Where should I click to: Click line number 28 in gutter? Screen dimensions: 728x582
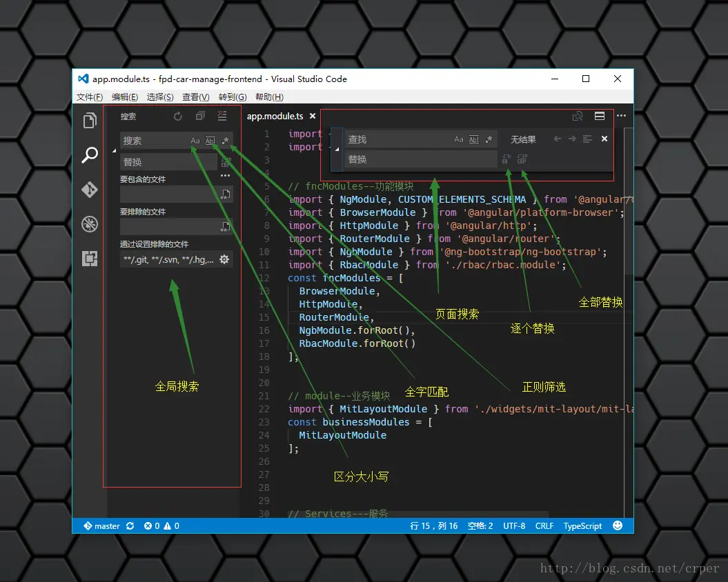(x=264, y=488)
